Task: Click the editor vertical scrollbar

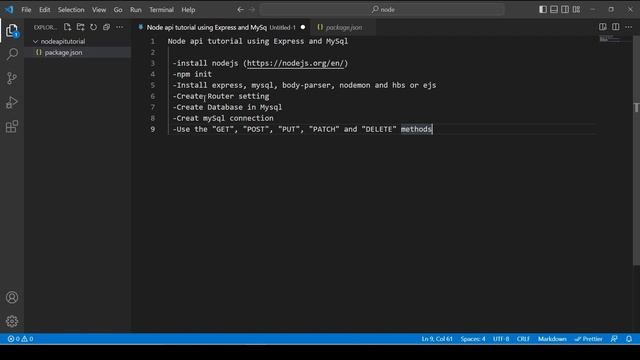Action: 636,151
